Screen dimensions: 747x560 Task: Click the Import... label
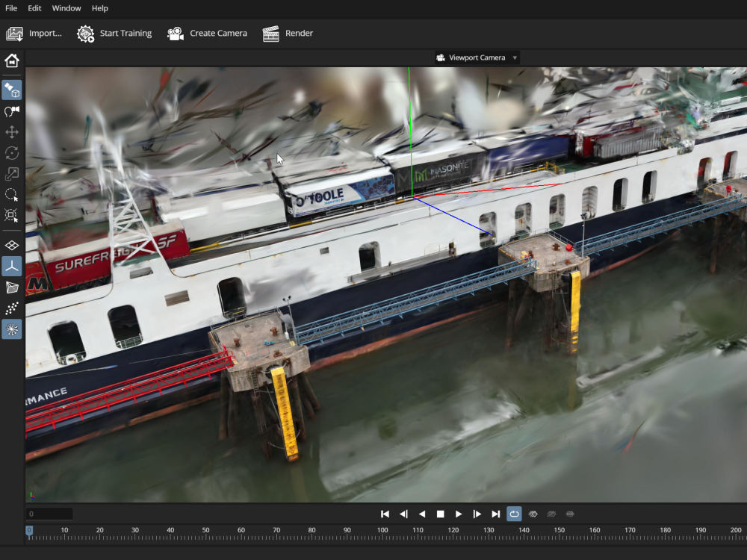point(46,34)
